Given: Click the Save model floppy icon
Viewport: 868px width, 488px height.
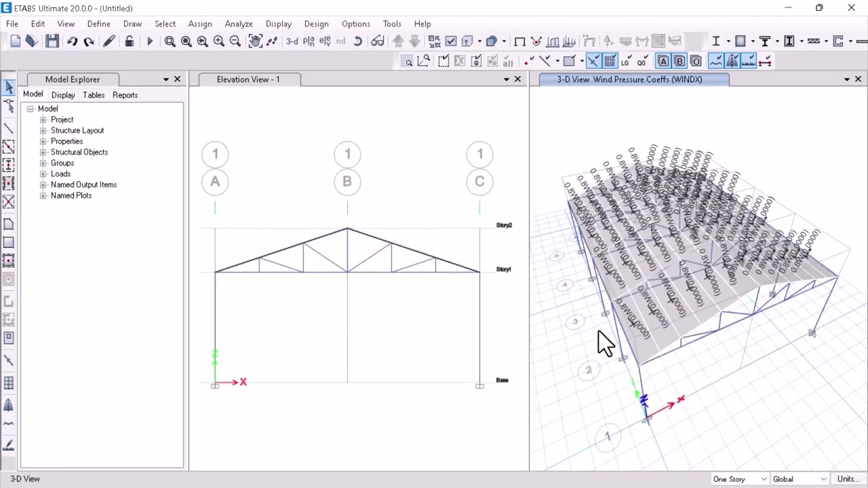Looking at the screenshot, I should point(52,41).
